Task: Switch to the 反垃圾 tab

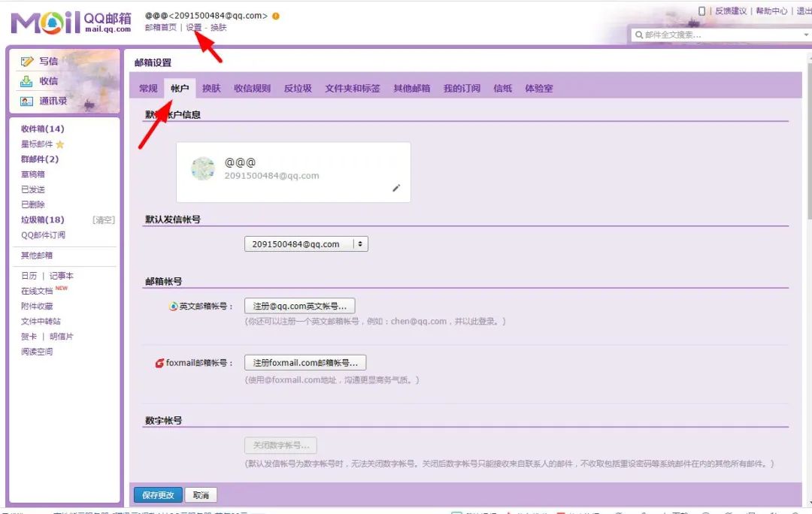Action: [298, 89]
